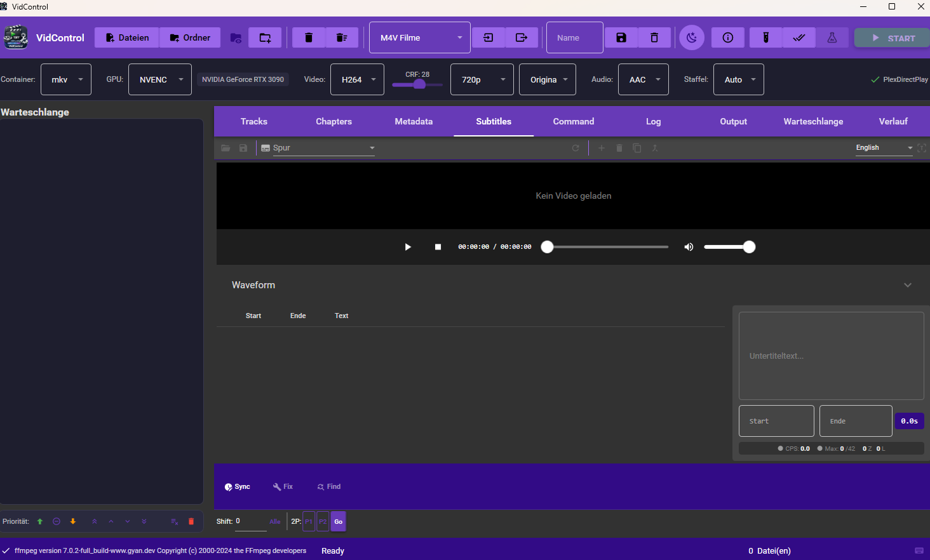Click the Dateien button
Image resolution: width=930 pixels, height=560 pixels.
127,37
